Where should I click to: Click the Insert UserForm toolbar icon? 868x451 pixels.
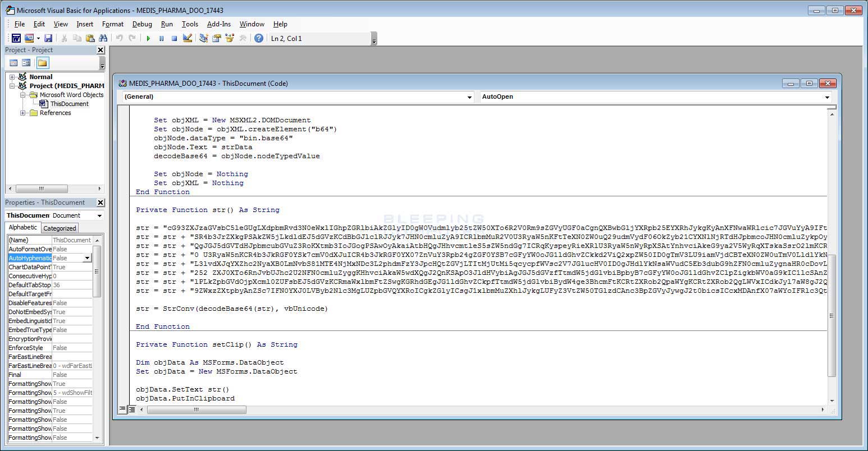click(29, 38)
